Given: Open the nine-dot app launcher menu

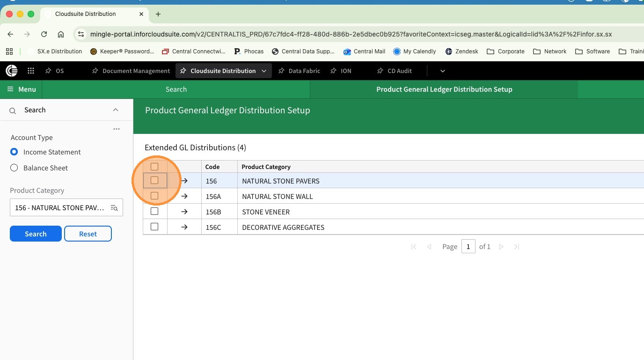Looking at the screenshot, I should 31,71.
